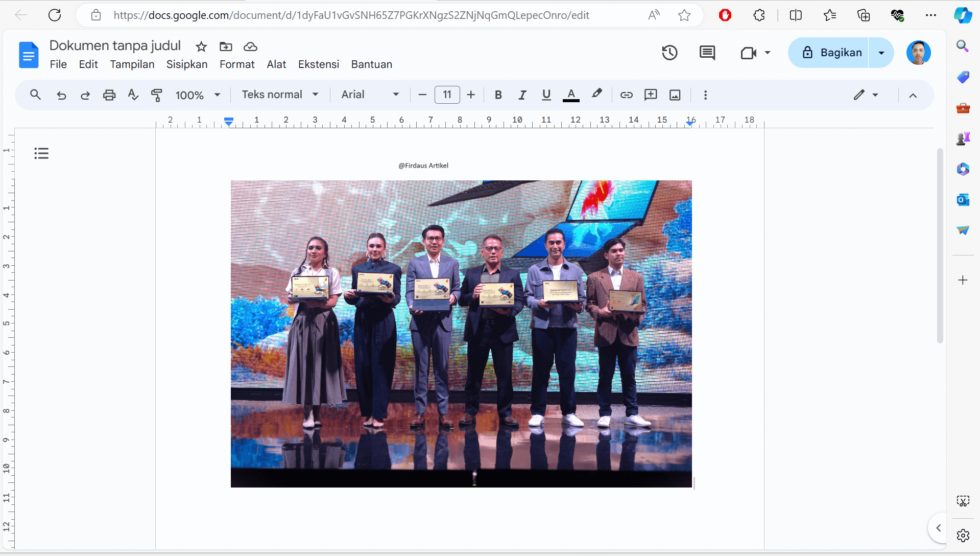Toggle italic formatting
This screenshot has width=980, height=556.
click(522, 95)
